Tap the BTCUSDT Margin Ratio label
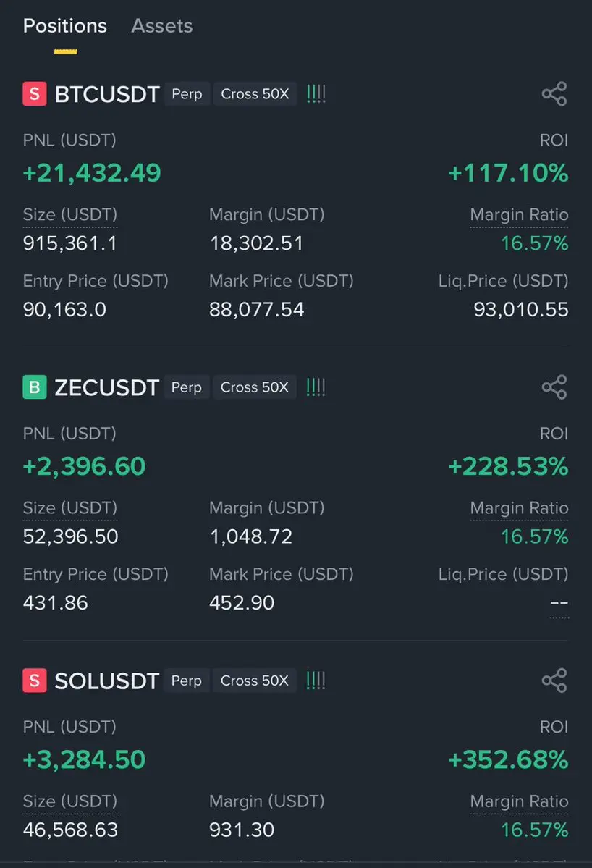 coord(519,215)
